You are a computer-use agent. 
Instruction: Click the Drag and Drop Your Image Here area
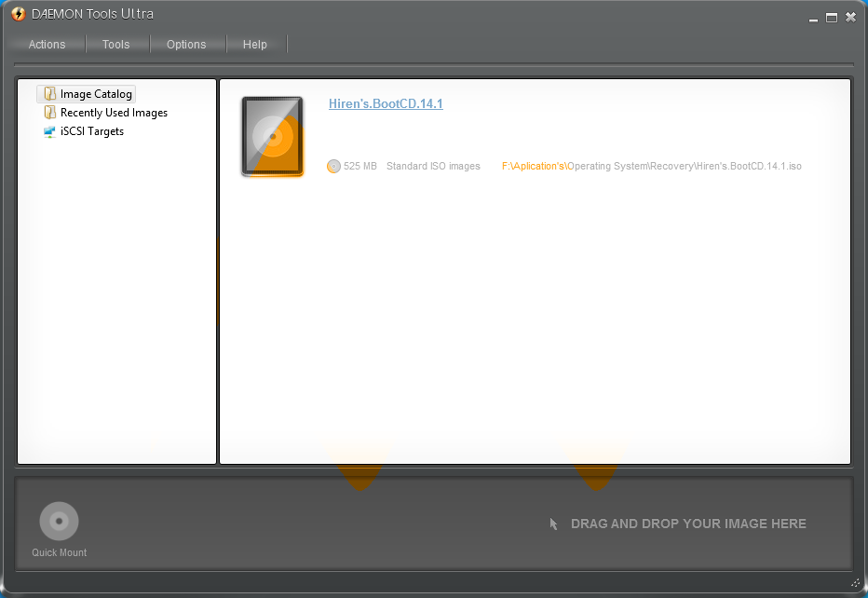[x=688, y=523]
